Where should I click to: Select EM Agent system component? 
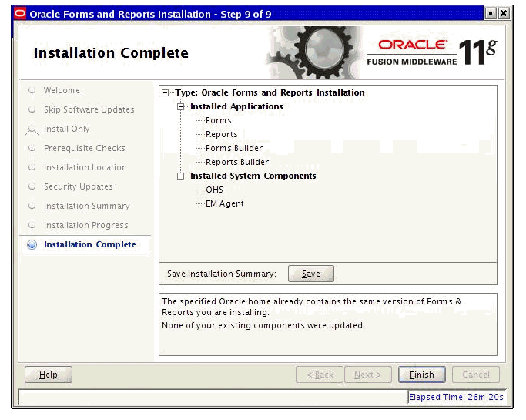[224, 203]
